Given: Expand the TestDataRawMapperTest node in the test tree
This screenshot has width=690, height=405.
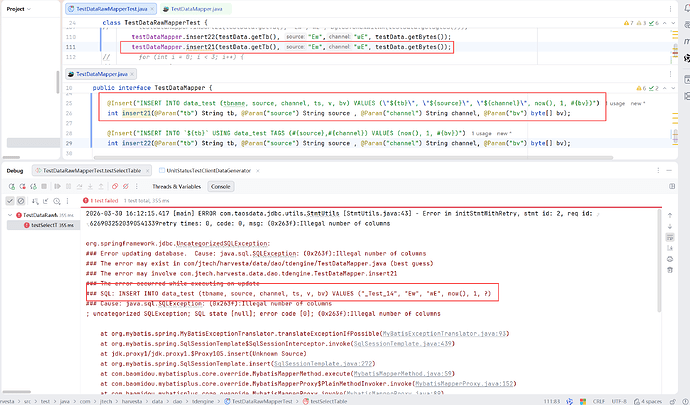Looking at the screenshot, I should pos(10,215).
